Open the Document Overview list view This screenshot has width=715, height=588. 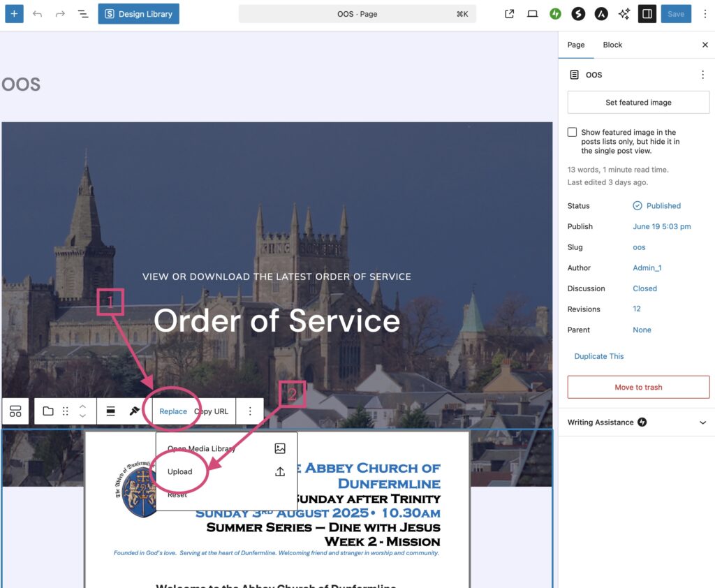pyautogui.click(x=83, y=14)
